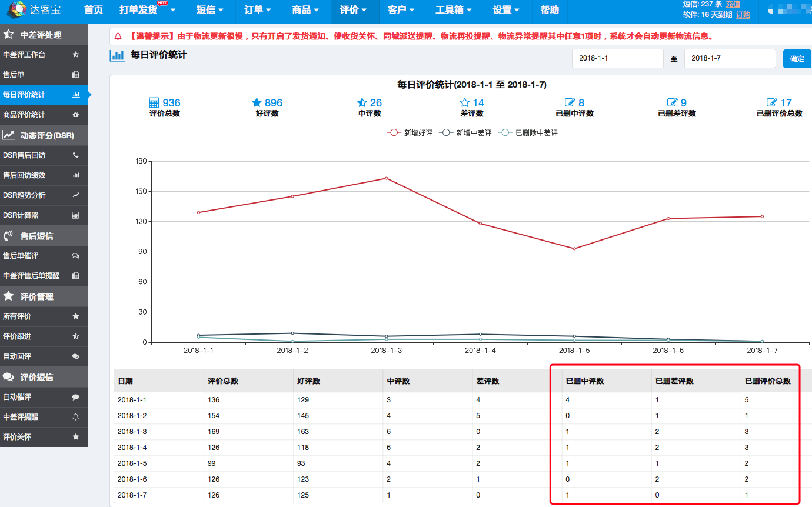Open the 帮助 nav item
Screen dimensions: 812x507
pyautogui.click(x=550, y=10)
